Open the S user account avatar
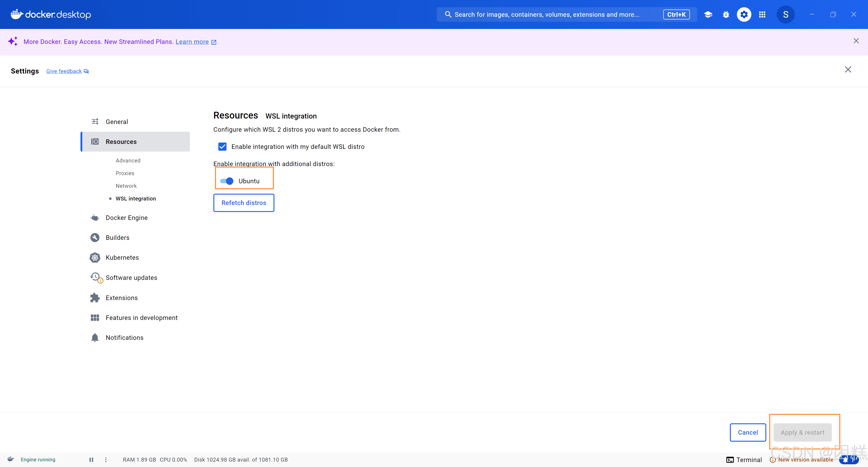Screen dimensions: 868x467 785,14
